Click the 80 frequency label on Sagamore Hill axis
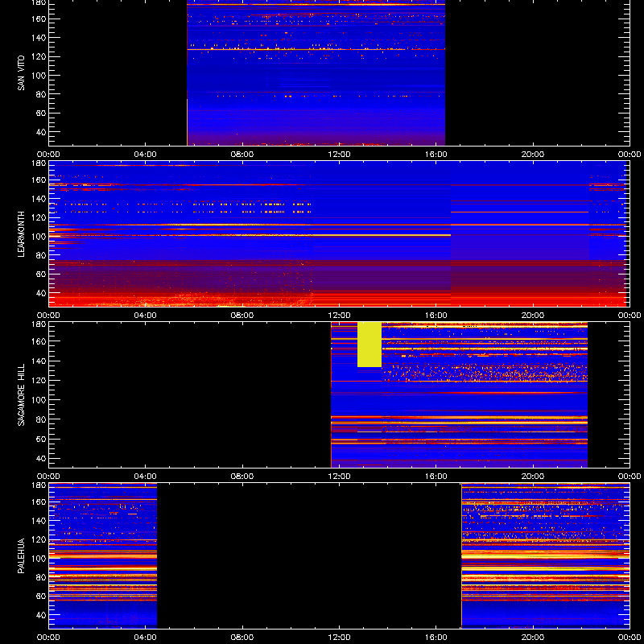Viewport: 644px width, 644px height. (x=41, y=419)
